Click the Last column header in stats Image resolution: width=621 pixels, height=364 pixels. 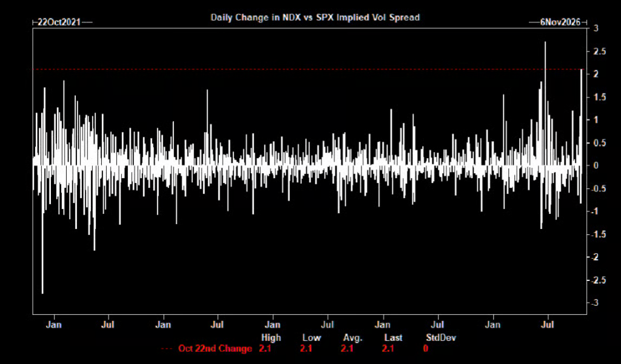pos(393,337)
